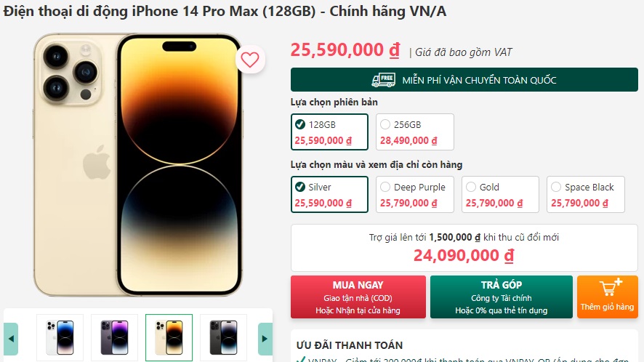Choose the 256GB version option
Image resolution: width=644 pixels, height=362 pixels.
point(415,132)
